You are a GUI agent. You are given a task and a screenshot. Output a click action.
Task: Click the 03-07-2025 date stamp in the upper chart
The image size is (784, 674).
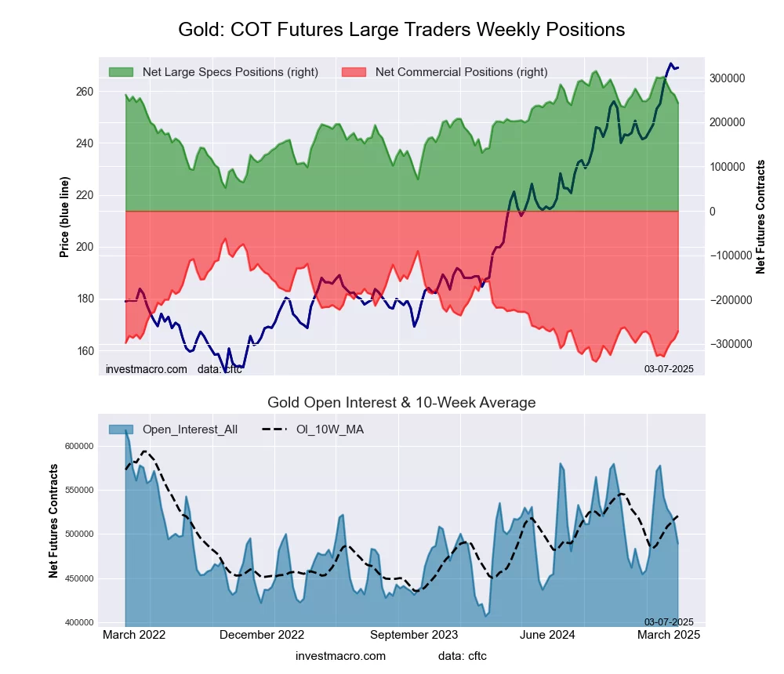(669, 369)
